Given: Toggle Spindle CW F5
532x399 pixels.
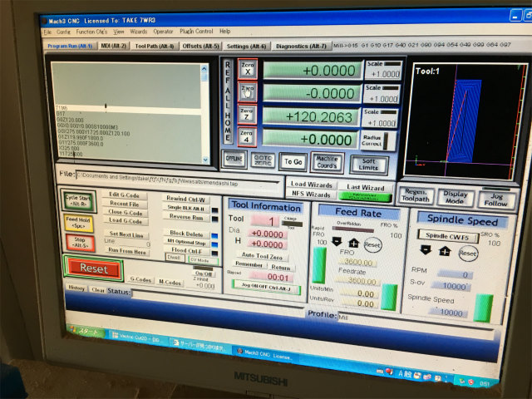Looking at the screenshot, I should 448,236.
